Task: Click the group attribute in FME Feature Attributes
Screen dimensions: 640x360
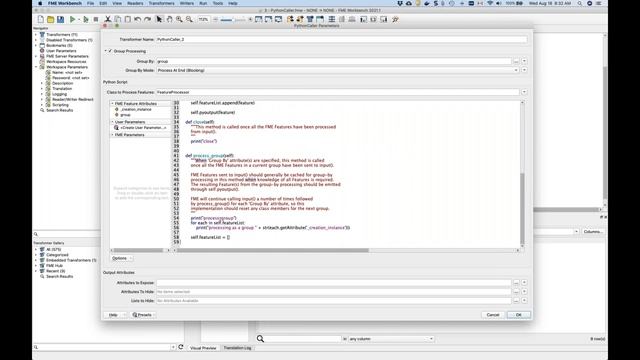Action: click(125, 115)
